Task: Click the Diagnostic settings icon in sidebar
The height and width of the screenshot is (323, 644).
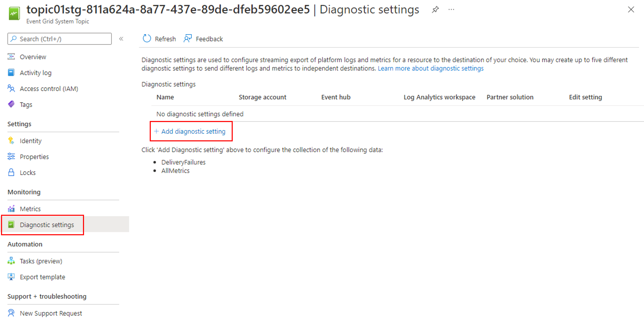Action: point(11,225)
